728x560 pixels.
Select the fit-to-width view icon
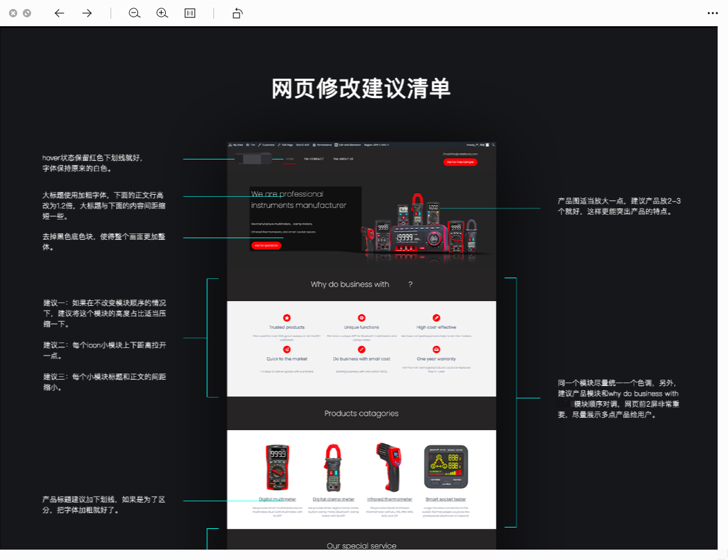[x=189, y=12]
